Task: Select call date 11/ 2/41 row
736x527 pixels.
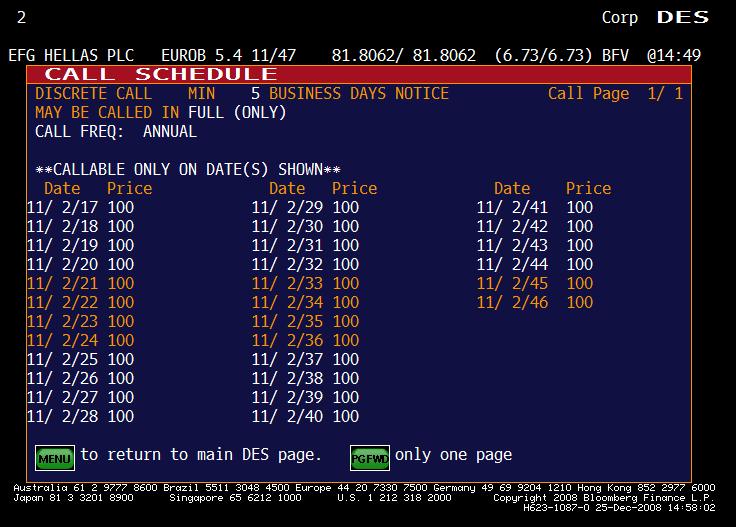Action: (535, 207)
